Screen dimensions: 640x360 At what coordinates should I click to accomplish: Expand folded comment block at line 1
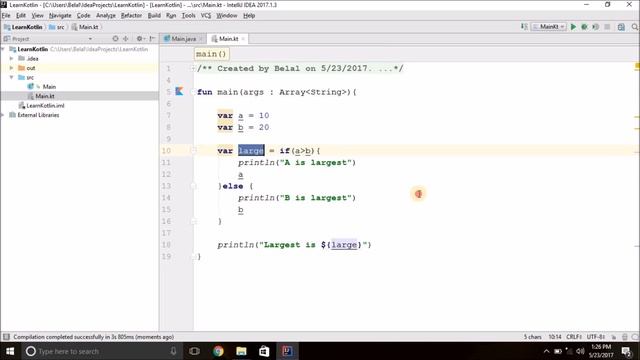tap(193, 69)
